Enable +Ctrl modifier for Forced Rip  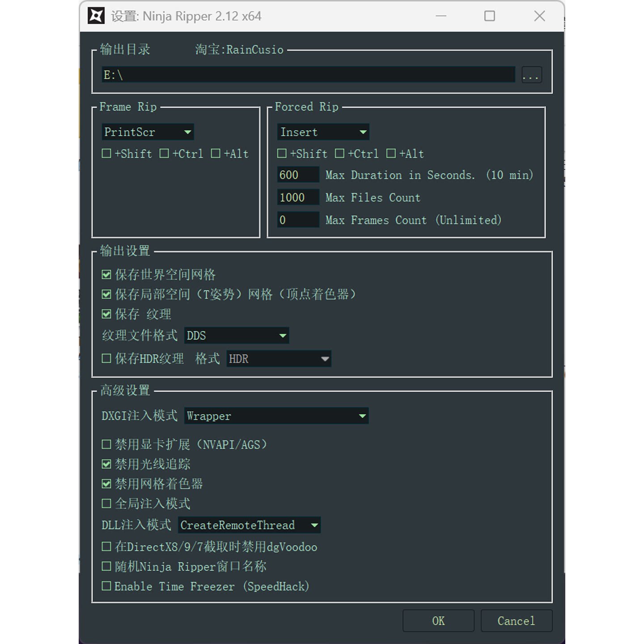click(x=339, y=153)
